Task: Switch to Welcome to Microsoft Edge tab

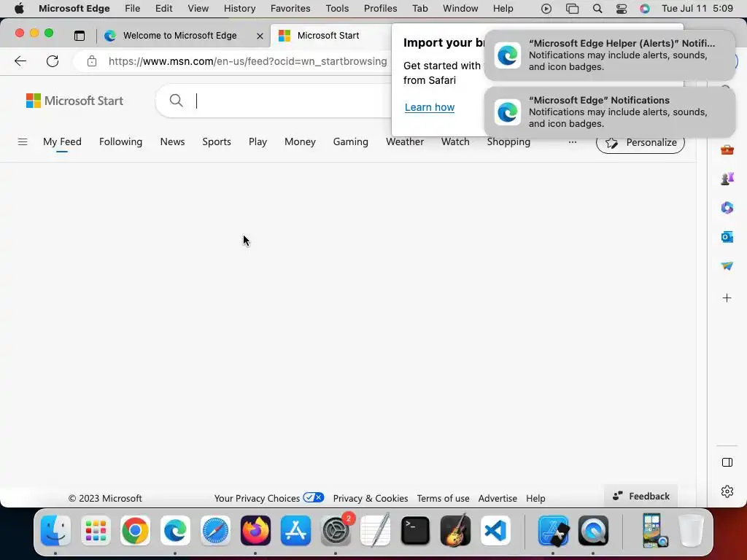Action: point(180,36)
